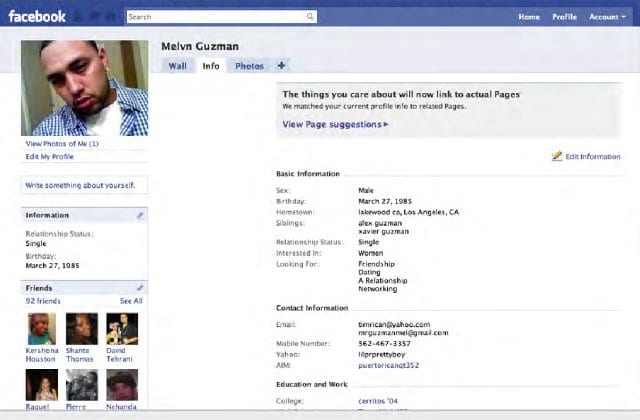Click the Information box header
This screenshot has height=420, width=640.
(84, 215)
